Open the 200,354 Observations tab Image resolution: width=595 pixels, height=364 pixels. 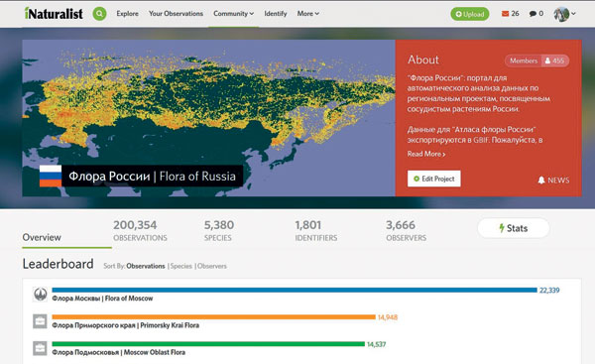tap(140, 230)
